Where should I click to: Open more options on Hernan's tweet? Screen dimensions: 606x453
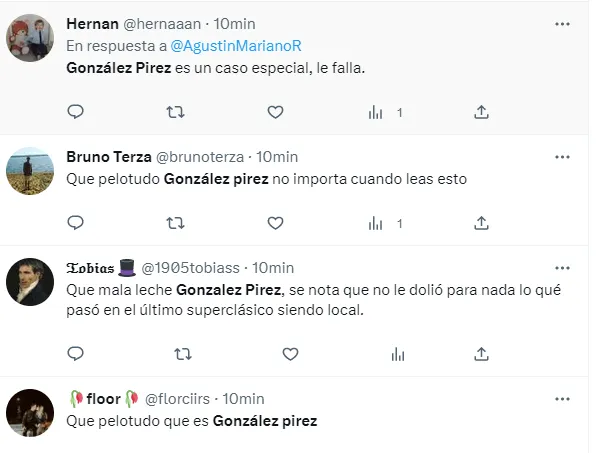click(562, 24)
